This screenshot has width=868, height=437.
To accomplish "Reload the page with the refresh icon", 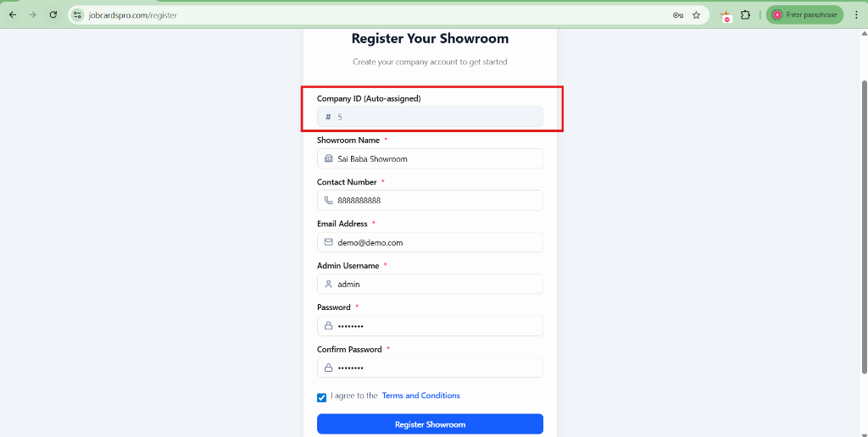I will pos(53,15).
